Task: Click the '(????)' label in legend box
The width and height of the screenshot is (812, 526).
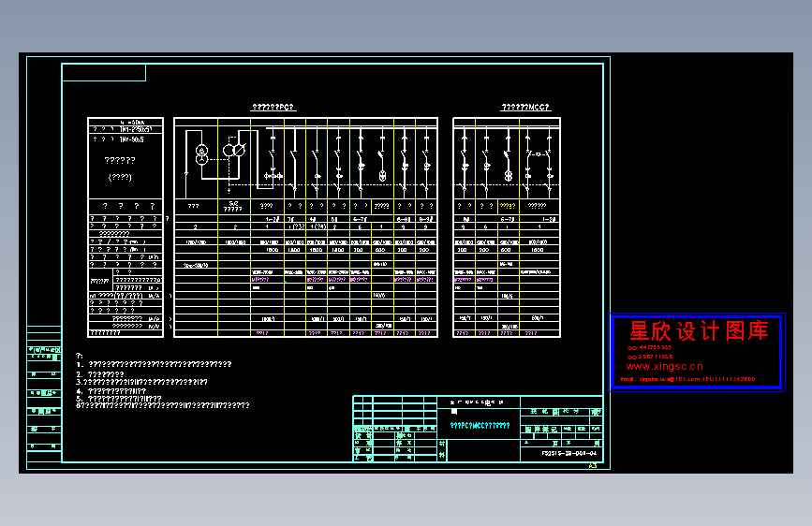Action: pyautogui.click(x=120, y=177)
